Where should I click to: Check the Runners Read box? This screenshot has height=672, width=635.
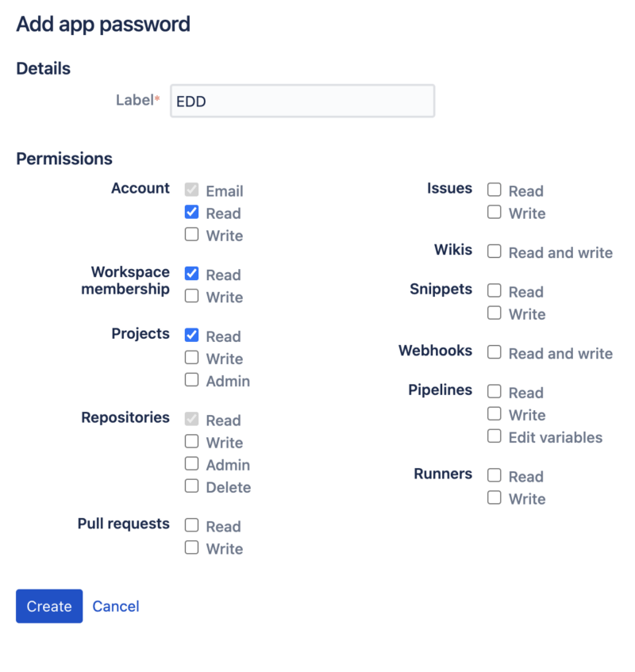pos(495,476)
